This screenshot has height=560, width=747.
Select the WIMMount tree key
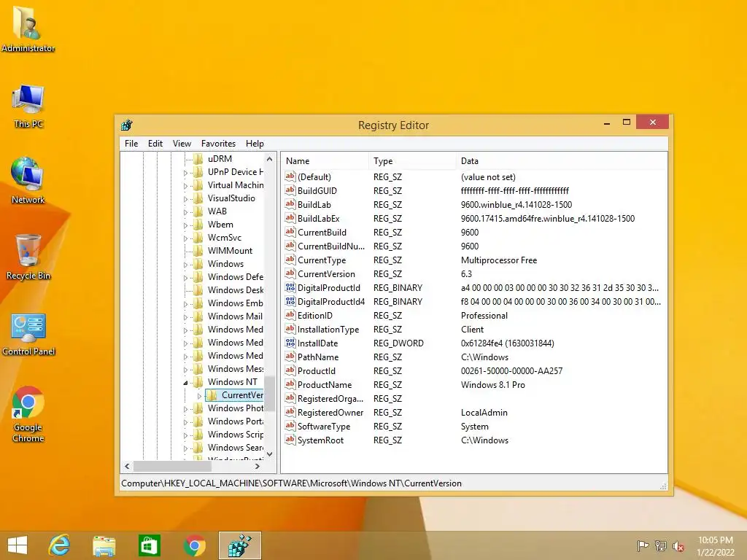230,251
